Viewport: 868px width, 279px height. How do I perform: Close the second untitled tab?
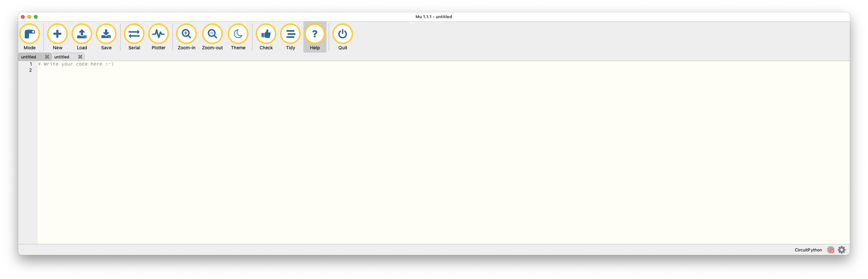pos(80,57)
